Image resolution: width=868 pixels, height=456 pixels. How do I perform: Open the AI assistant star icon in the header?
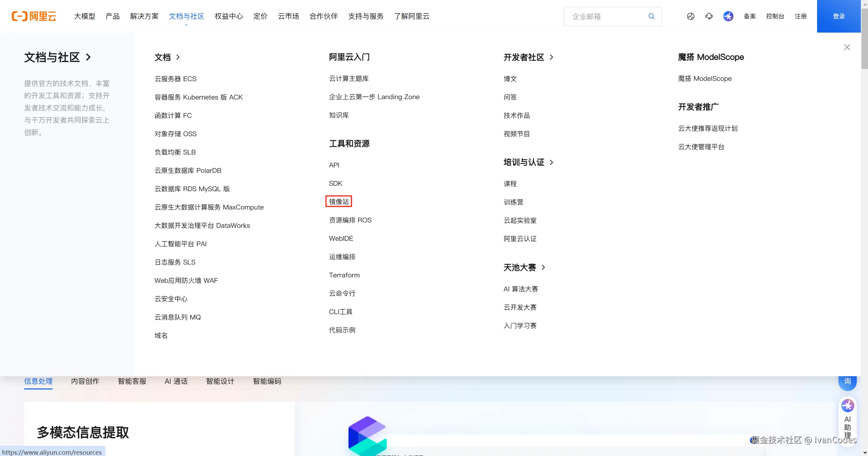click(728, 16)
